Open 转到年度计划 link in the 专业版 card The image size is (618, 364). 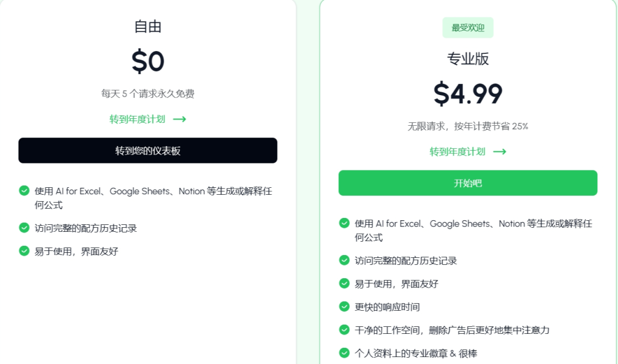click(457, 151)
